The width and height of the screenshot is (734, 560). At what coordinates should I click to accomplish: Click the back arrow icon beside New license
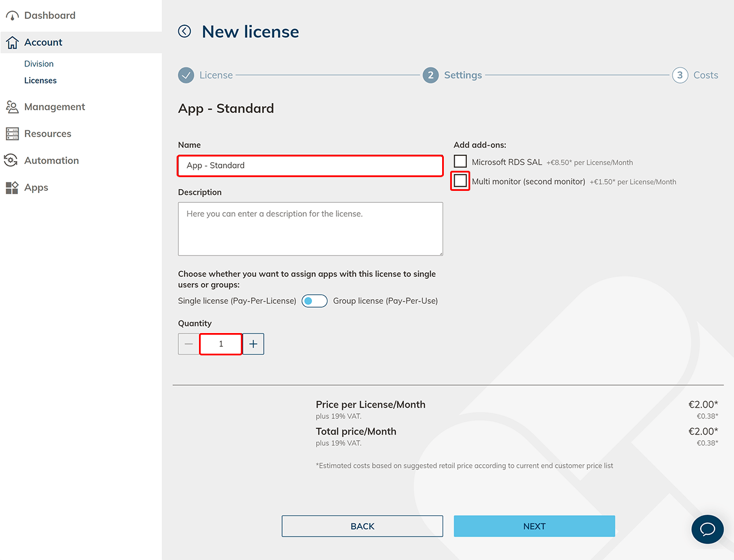point(185,32)
